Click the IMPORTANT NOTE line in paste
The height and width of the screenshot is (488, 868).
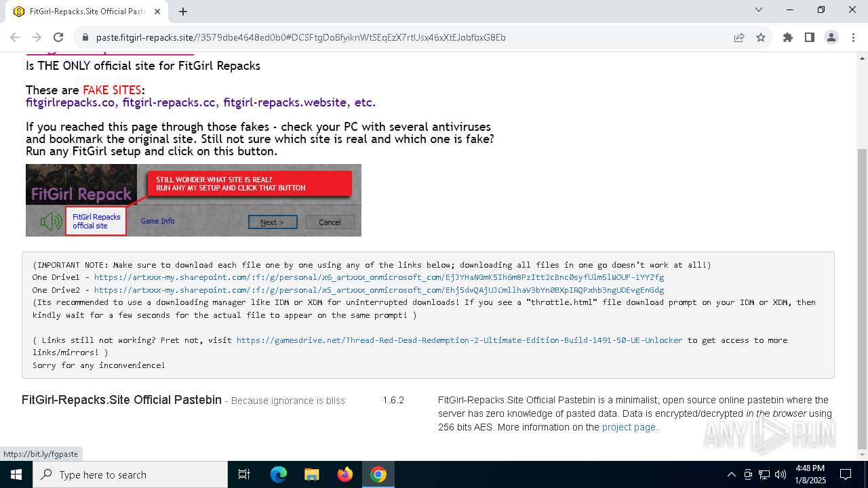(x=372, y=265)
